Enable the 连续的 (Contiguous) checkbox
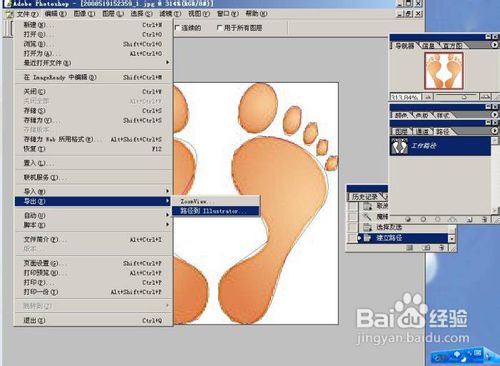Screen dimensions: 500x366 tap(177, 28)
